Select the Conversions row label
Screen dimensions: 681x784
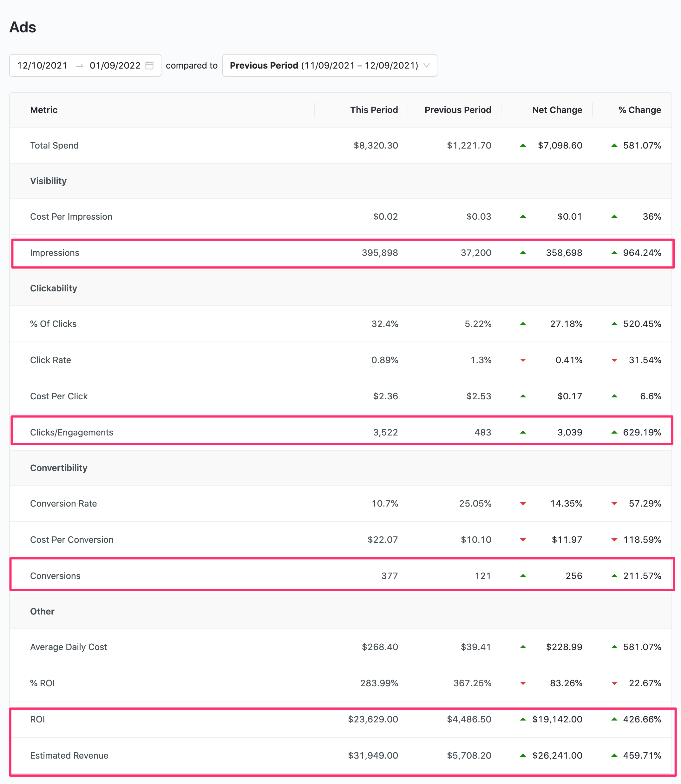(x=55, y=576)
